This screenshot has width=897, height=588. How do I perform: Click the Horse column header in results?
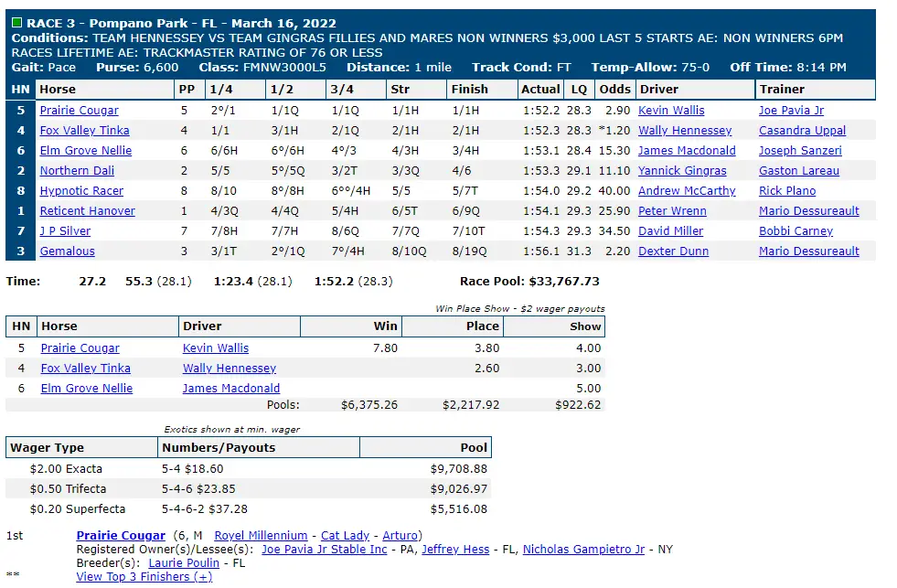tap(104, 90)
